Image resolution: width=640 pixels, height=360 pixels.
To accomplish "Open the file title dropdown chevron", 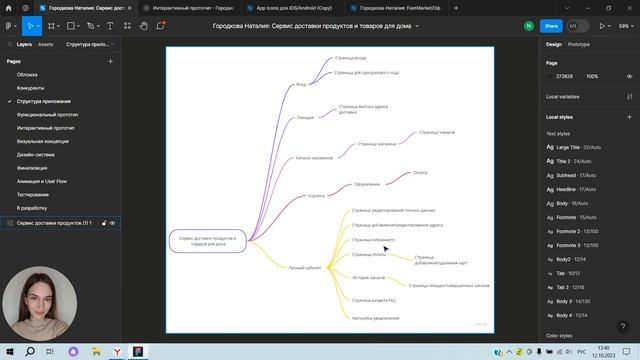I will tap(417, 26).
